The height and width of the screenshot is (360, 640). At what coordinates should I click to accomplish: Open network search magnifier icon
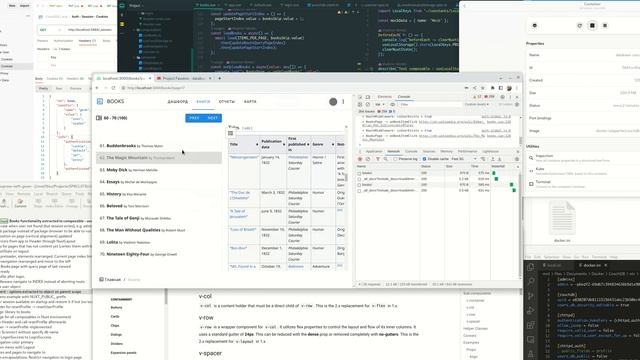(x=386, y=159)
